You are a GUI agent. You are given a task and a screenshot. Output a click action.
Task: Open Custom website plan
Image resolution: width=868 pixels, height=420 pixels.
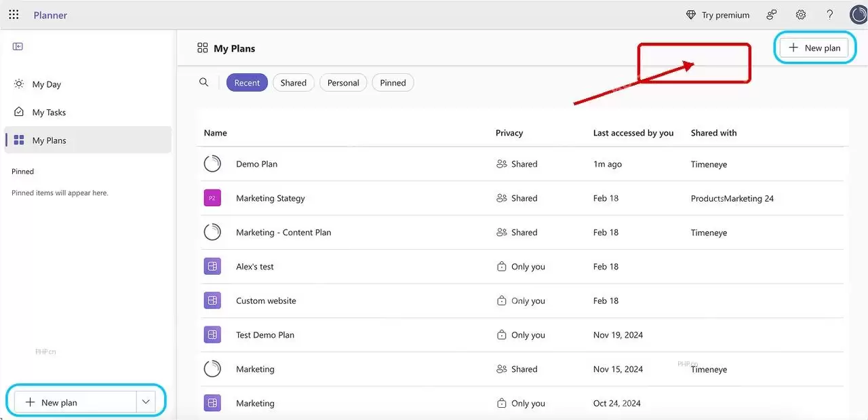click(x=266, y=301)
